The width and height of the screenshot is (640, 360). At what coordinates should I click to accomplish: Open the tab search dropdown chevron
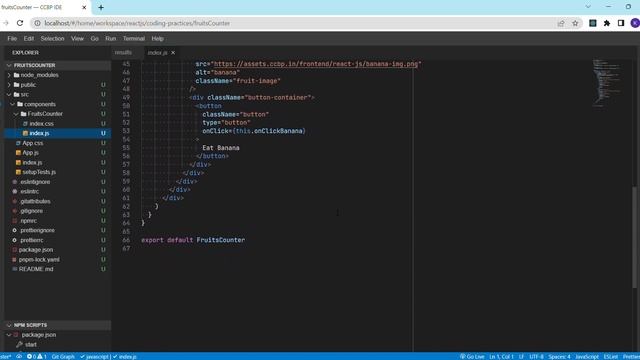click(x=588, y=7)
